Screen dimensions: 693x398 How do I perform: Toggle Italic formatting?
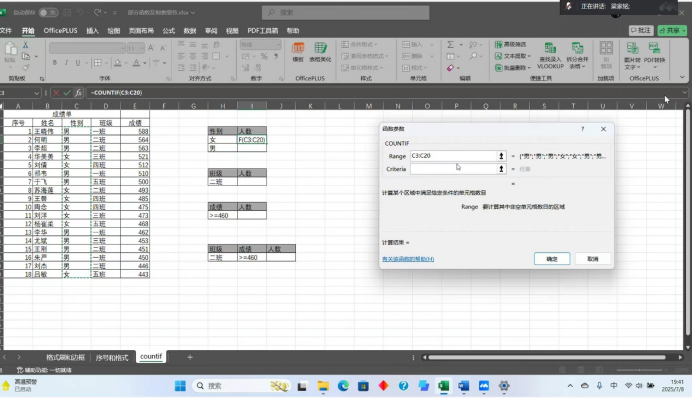(x=66, y=63)
